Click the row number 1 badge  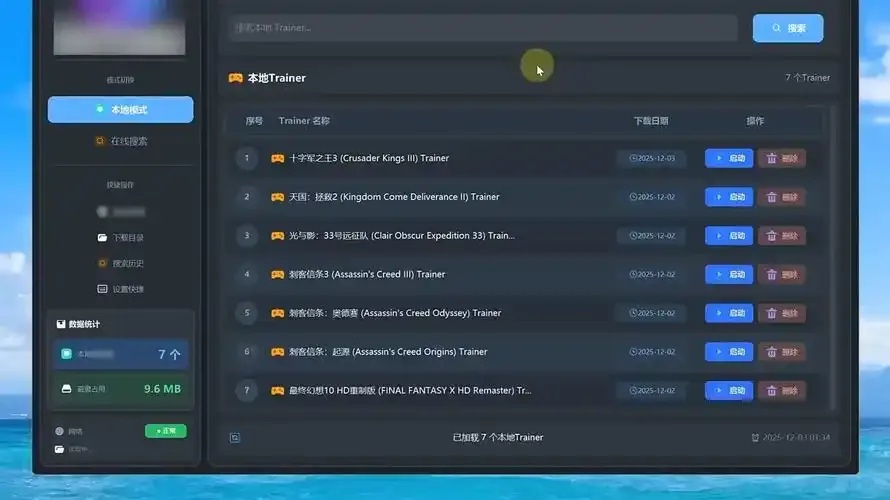(x=247, y=158)
